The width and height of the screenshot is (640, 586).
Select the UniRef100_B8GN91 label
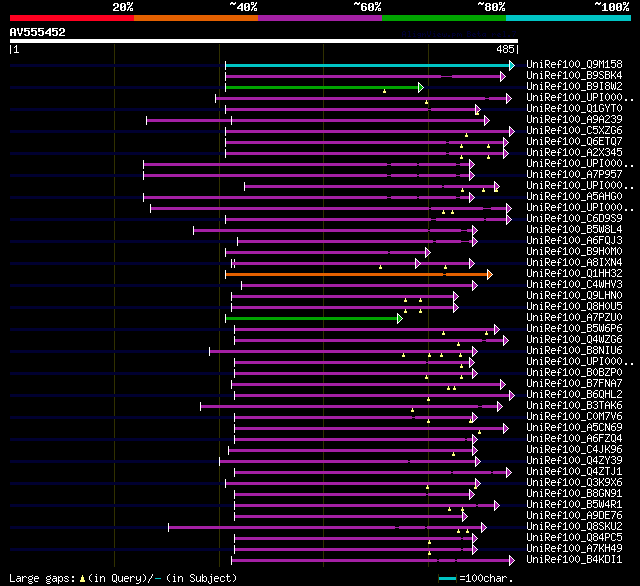(574, 494)
